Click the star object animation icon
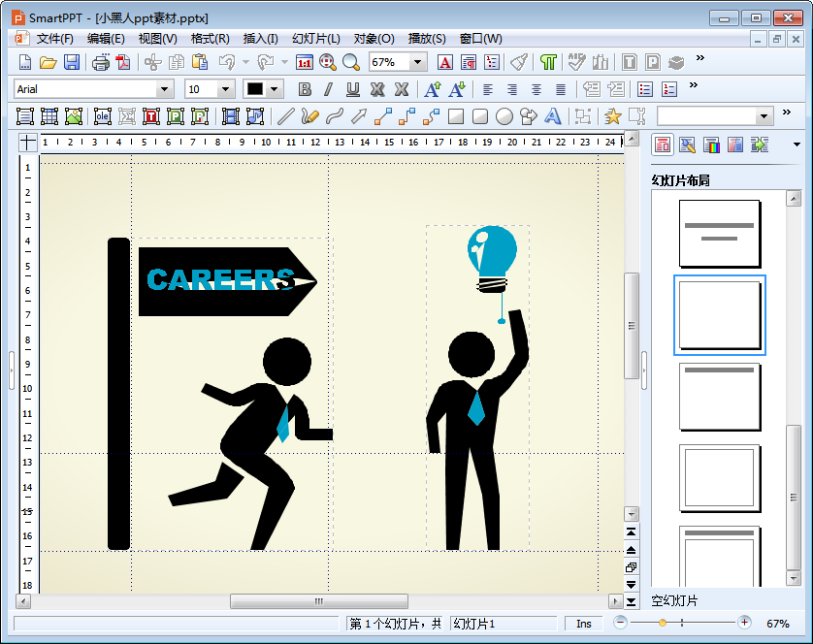Image resolution: width=813 pixels, height=644 pixels. (x=612, y=116)
